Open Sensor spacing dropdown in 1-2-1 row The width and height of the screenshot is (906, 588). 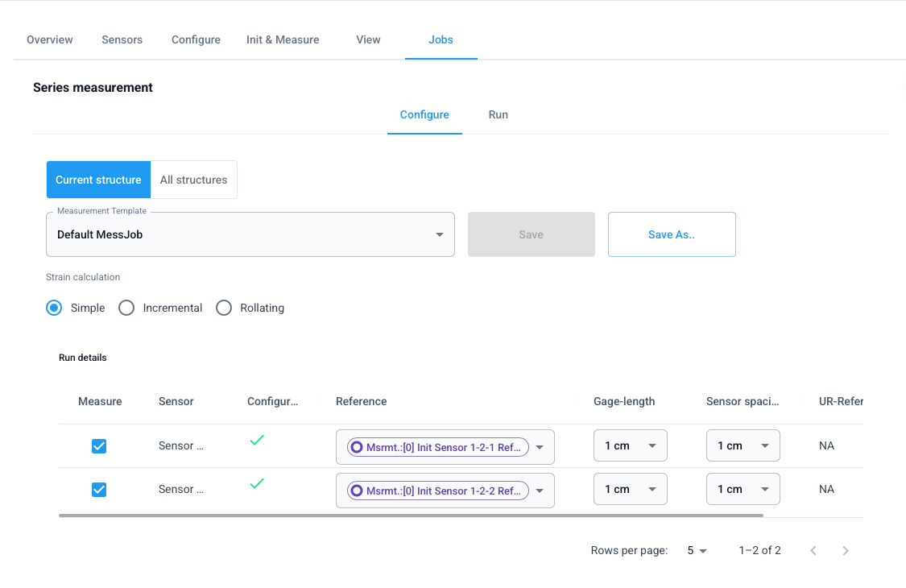pos(743,445)
